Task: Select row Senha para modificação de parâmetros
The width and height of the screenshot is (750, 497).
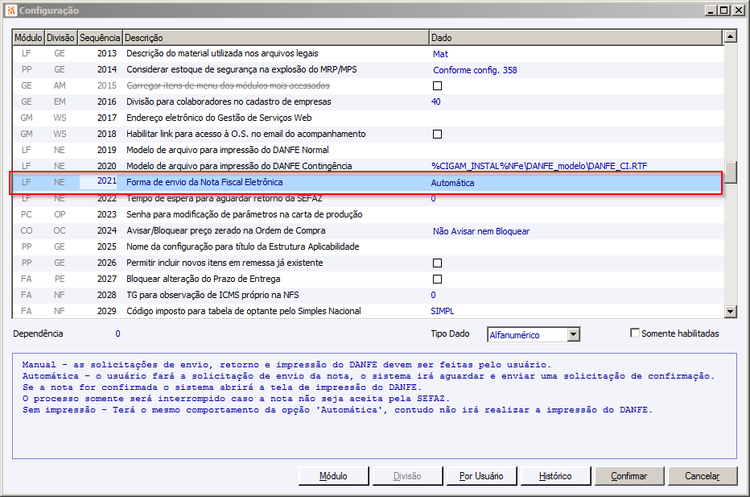Action: tap(368, 215)
